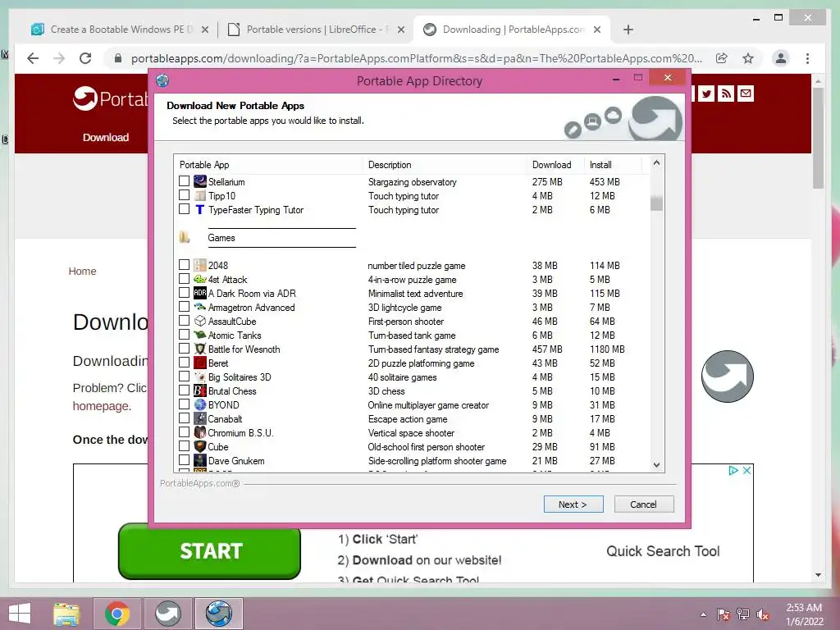Click the Atomic Tanks icon
This screenshot has height=630, width=840.
click(200, 335)
